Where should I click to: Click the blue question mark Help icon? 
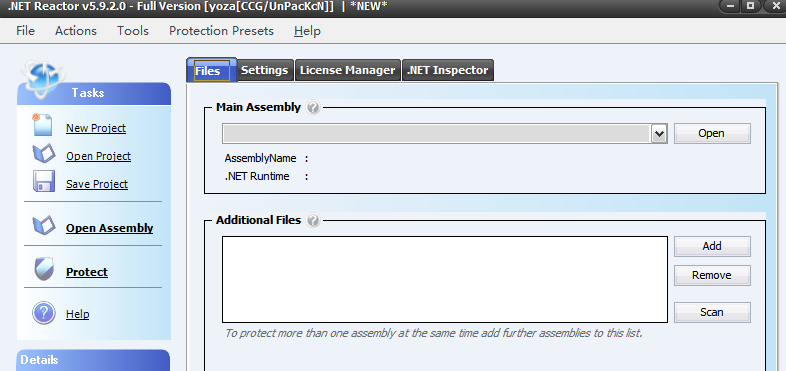pyautogui.click(x=44, y=313)
